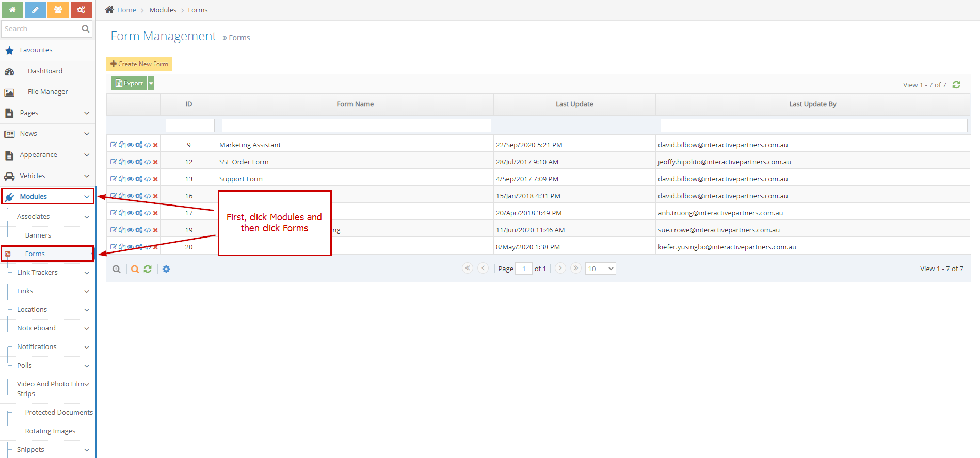Preview Marketing Assistant form with eye icon
980x458 pixels.
(x=131, y=145)
